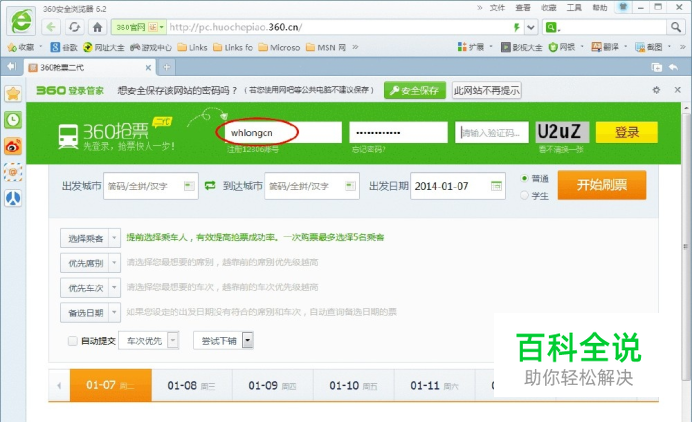Open the Weibo icon in the sidebar

point(13,146)
